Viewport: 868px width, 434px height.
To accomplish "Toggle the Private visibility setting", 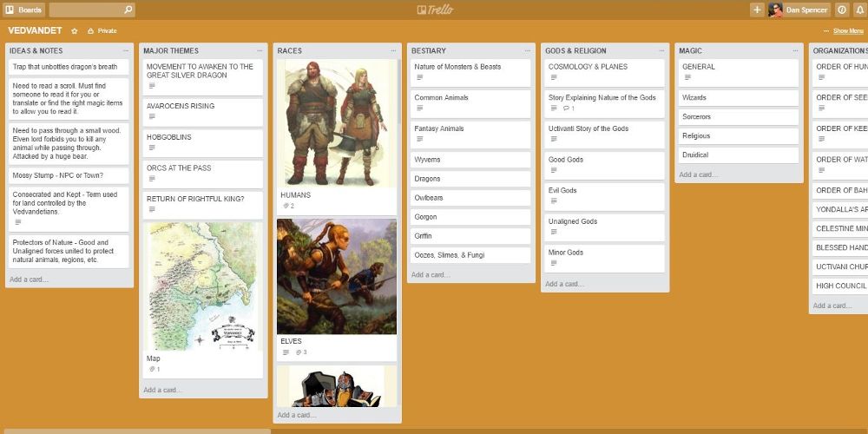I will coord(102,30).
